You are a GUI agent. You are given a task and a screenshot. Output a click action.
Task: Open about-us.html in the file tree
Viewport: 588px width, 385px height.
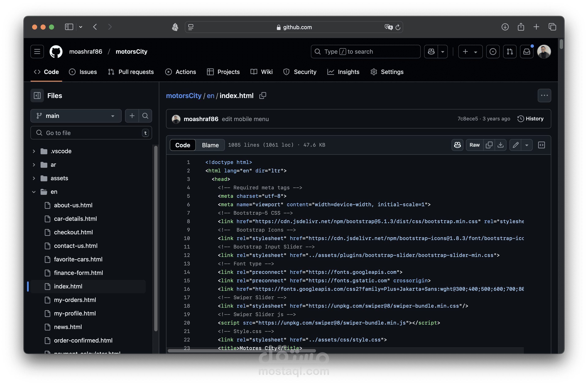[x=73, y=205]
